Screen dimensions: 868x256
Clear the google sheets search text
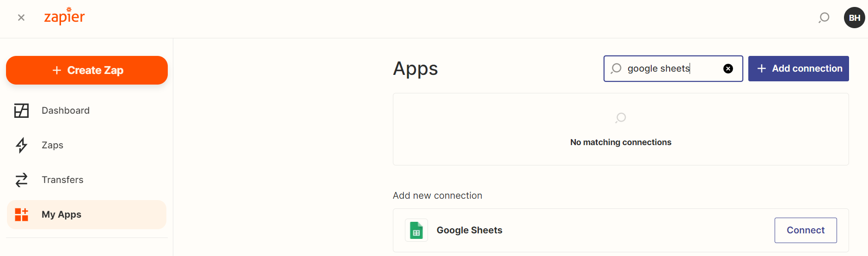pyautogui.click(x=728, y=69)
